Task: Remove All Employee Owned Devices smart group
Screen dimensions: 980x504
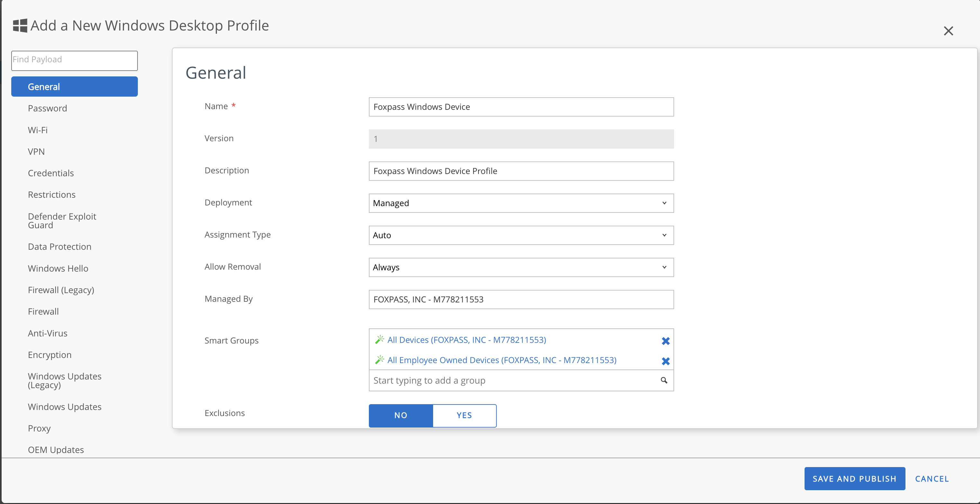Action: 665,361
